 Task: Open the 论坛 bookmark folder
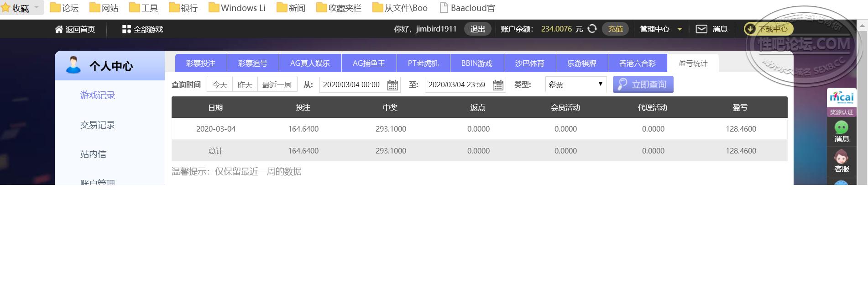tap(64, 8)
